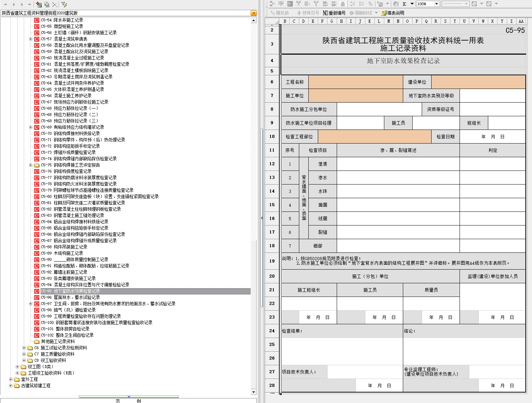Select C5-95 地下室防水效果检查记录 row

tap(146, 291)
